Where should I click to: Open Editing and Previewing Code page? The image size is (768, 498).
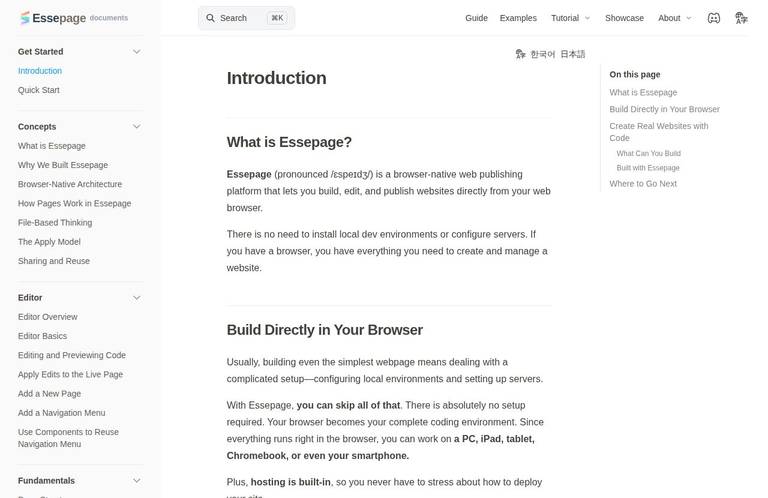coord(72,355)
